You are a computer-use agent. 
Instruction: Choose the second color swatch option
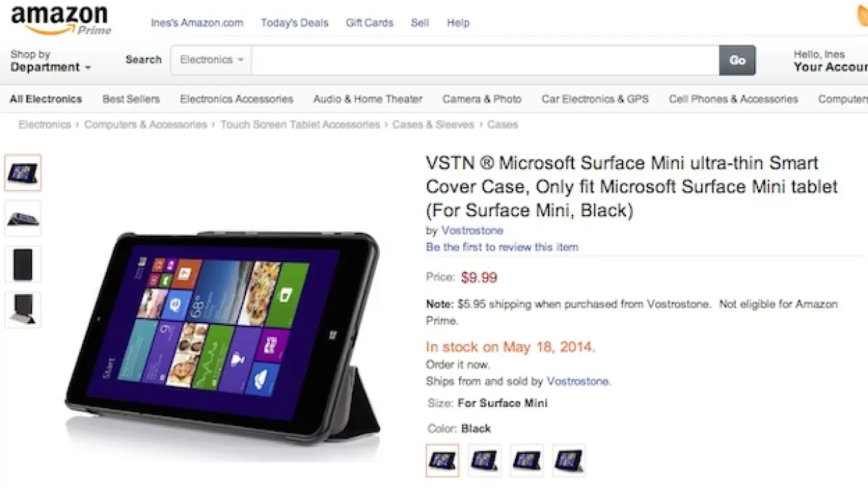click(484, 461)
